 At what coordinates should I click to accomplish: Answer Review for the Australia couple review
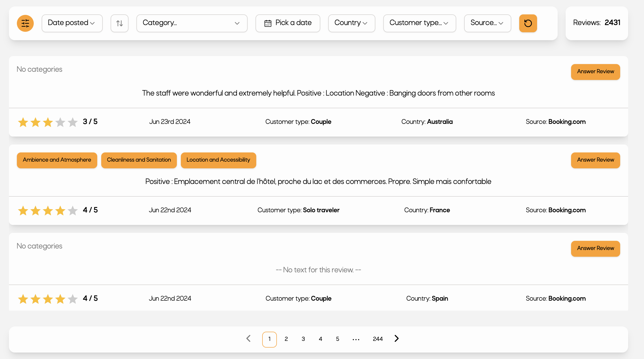click(x=595, y=72)
